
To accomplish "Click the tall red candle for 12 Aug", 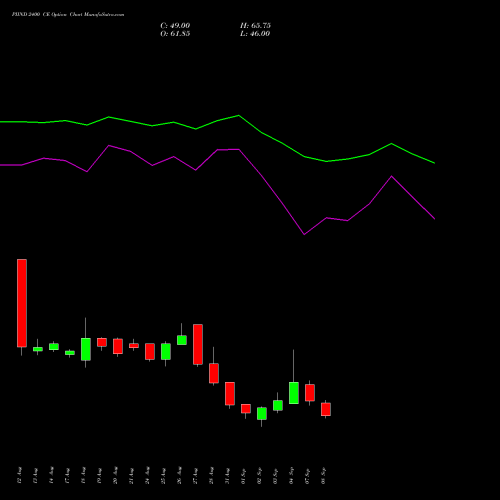I will 22,303.
